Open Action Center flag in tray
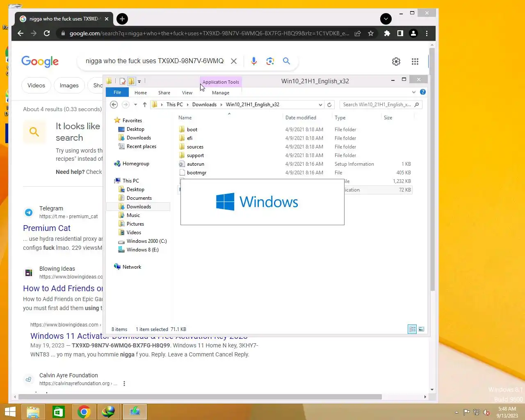525x420 pixels. point(467,412)
